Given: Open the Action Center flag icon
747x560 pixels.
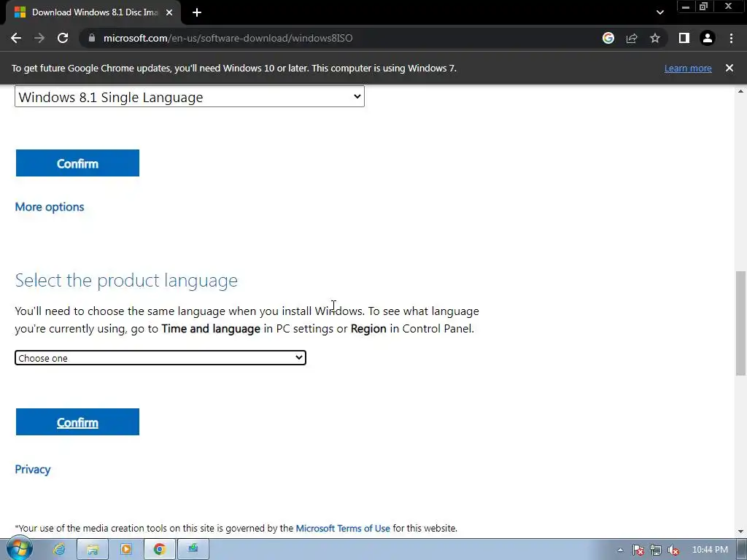Looking at the screenshot, I should click(x=638, y=550).
